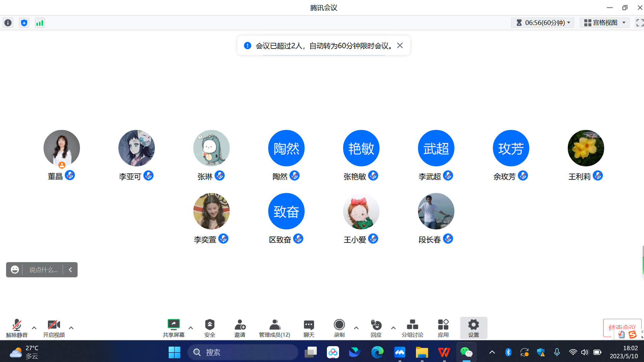Open the Invite (邀请) icon
Screen dimensions: 644x362
click(x=240, y=328)
